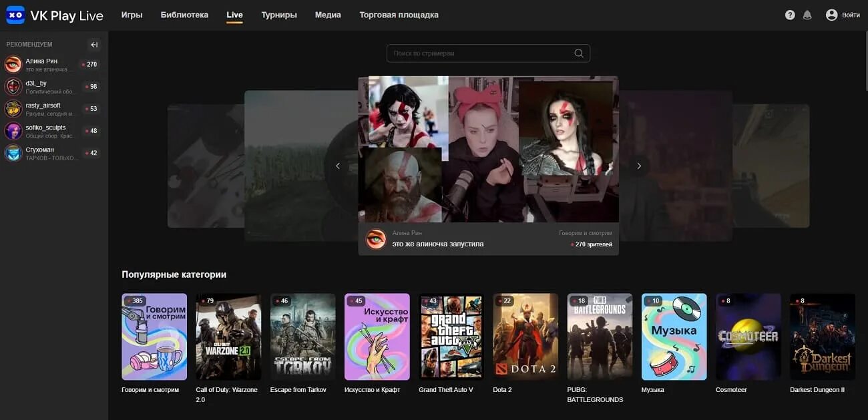Viewport: 868px width, 420px height.
Task: Click Искусство и Крафт caption link
Action: 372,390
